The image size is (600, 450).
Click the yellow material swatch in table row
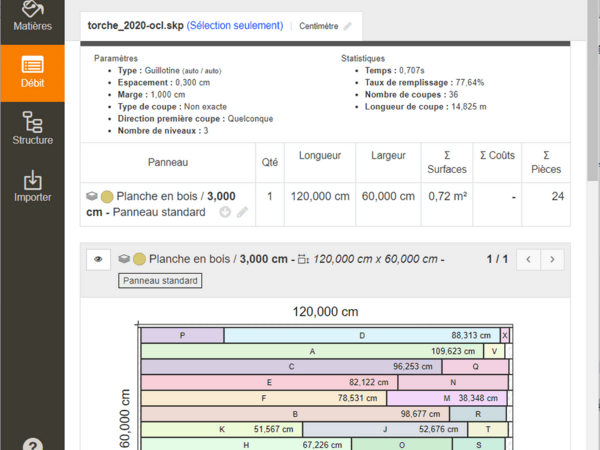pos(107,197)
